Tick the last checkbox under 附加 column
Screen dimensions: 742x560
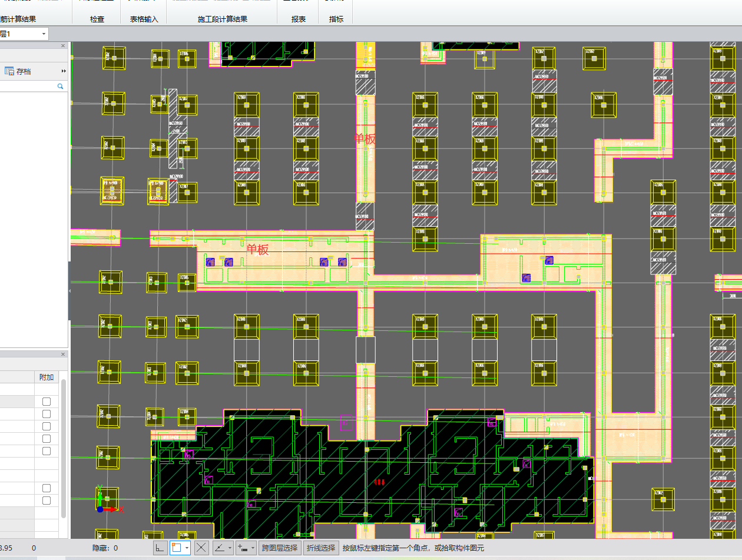coord(47,501)
